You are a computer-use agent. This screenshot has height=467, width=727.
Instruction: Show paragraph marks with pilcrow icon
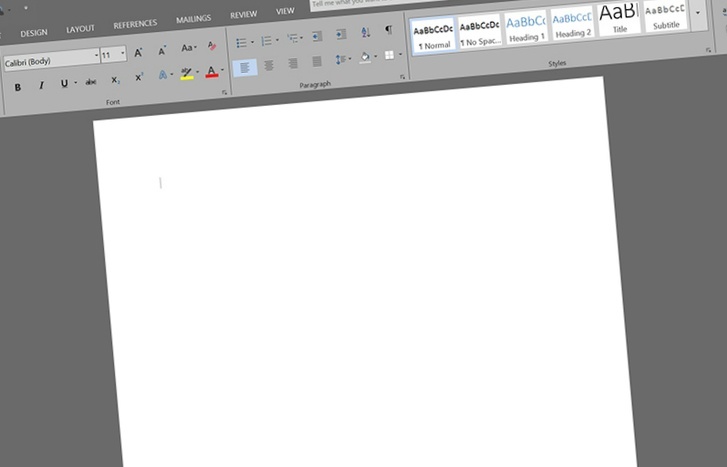388,31
